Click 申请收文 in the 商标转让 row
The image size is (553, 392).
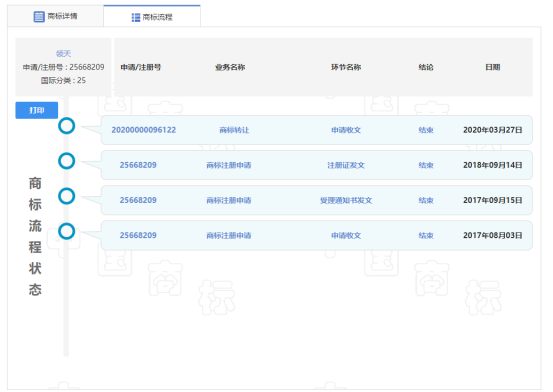346,130
